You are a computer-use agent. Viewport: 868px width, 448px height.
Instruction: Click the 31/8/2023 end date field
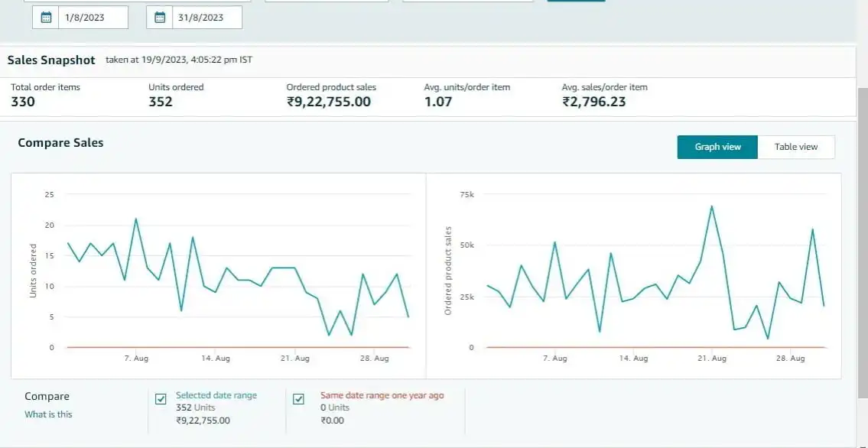coord(206,18)
